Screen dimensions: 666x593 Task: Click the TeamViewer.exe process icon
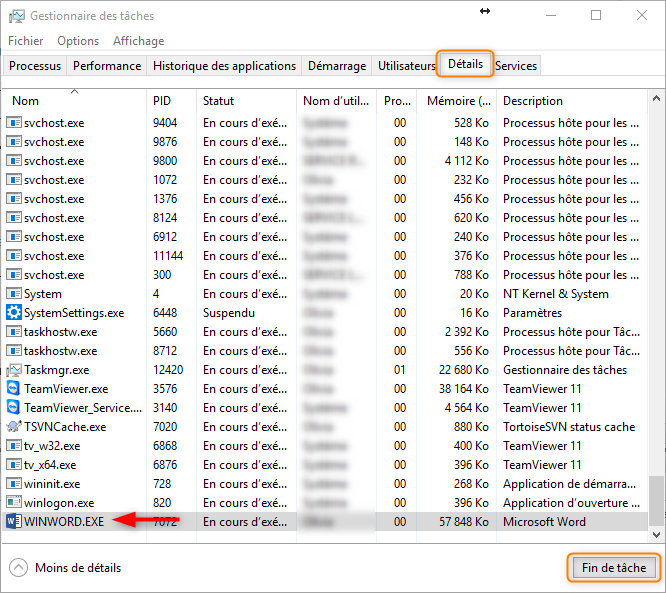tap(14, 388)
